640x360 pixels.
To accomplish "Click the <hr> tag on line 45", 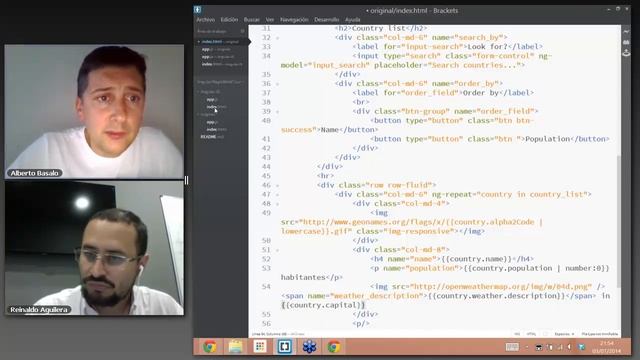I will pos(325,176).
